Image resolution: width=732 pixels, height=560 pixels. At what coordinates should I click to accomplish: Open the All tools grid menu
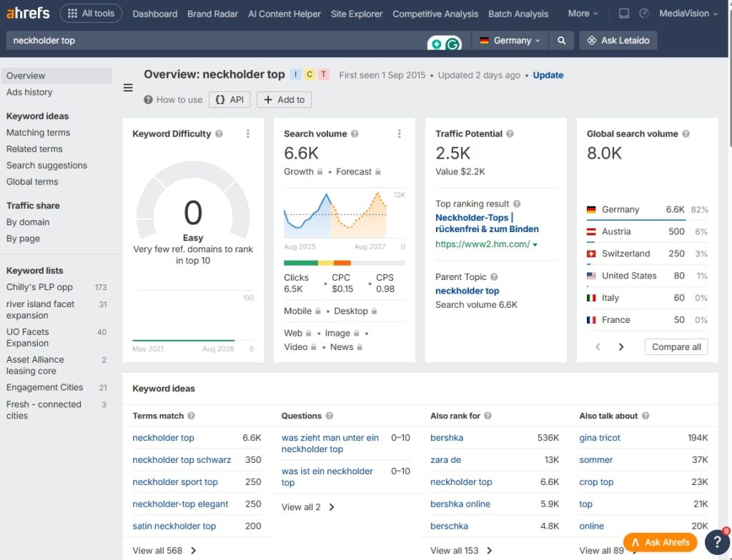coord(91,14)
